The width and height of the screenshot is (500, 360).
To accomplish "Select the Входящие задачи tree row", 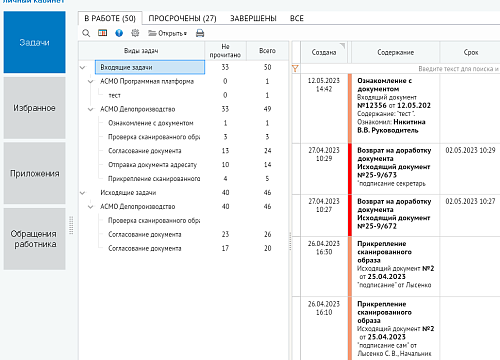I will [183, 67].
